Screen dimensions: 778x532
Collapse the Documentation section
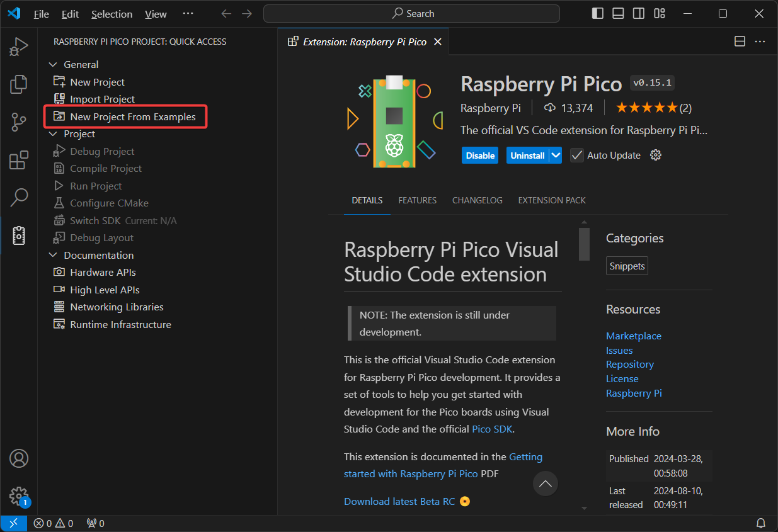click(x=54, y=255)
